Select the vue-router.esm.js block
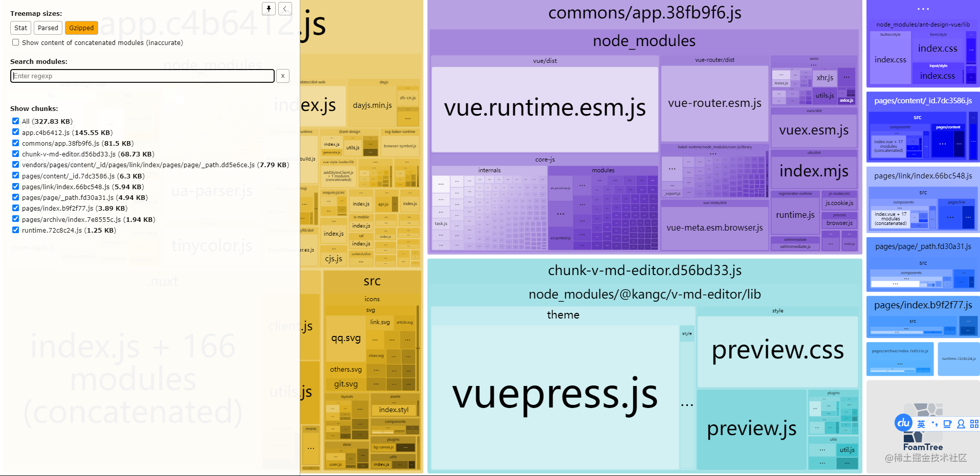This screenshot has width=980, height=476. (x=715, y=103)
